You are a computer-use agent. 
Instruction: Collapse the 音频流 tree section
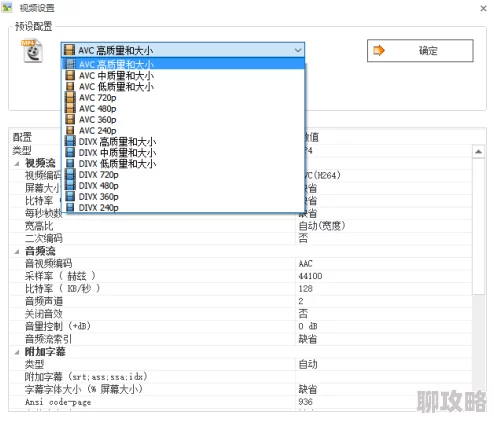(x=17, y=251)
